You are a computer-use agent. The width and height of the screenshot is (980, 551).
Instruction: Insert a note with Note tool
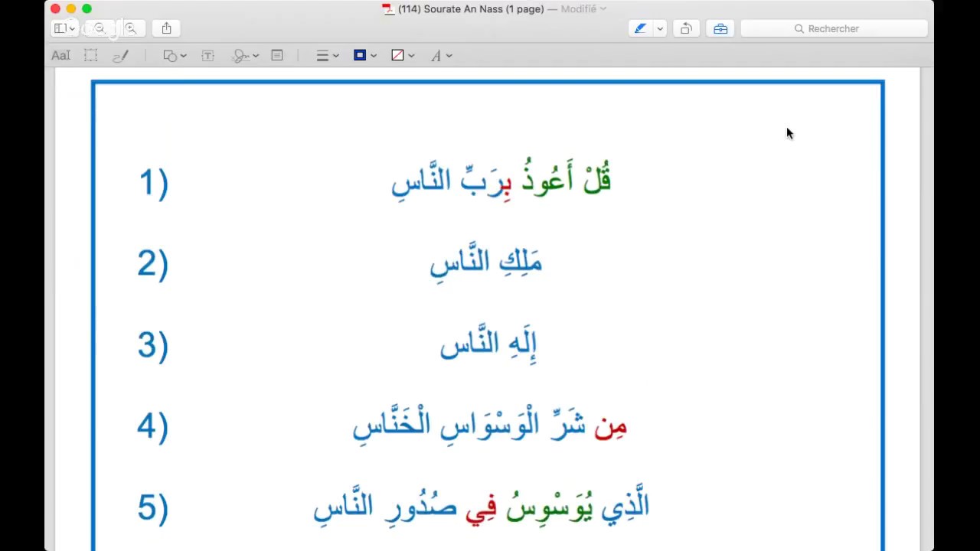tap(277, 55)
